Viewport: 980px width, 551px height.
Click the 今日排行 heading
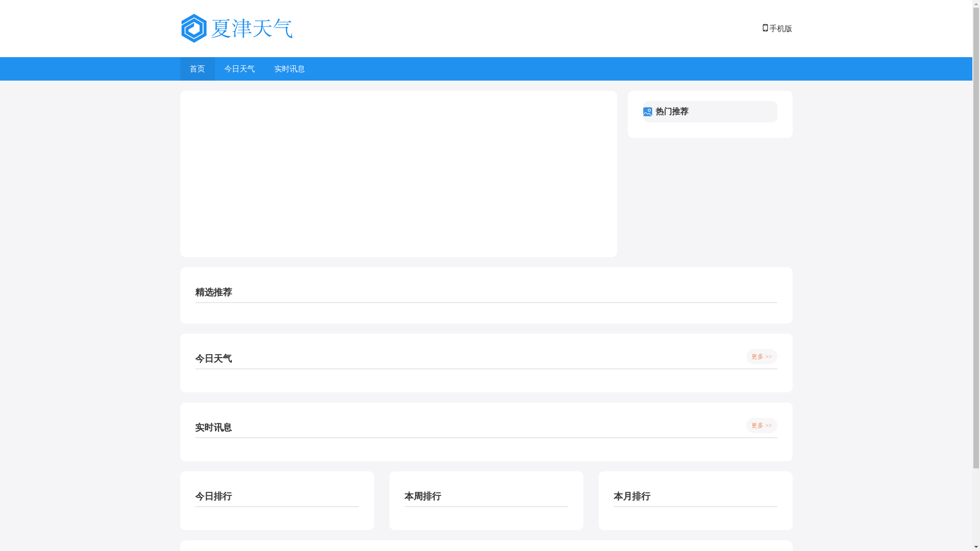click(213, 496)
